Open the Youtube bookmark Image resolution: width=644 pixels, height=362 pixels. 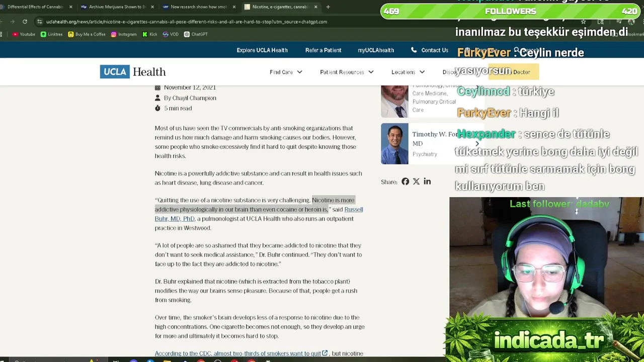click(24, 34)
